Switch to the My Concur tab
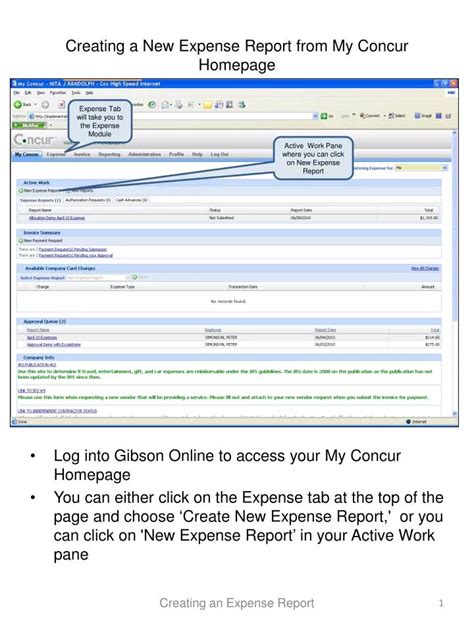This screenshot has height=632, width=474. 27,154
